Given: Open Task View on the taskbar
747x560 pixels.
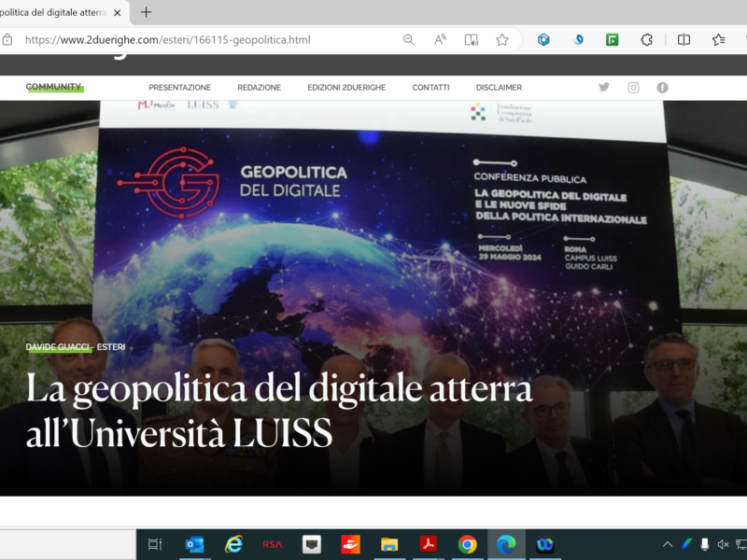Looking at the screenshot, I should [x=155, y=544].
